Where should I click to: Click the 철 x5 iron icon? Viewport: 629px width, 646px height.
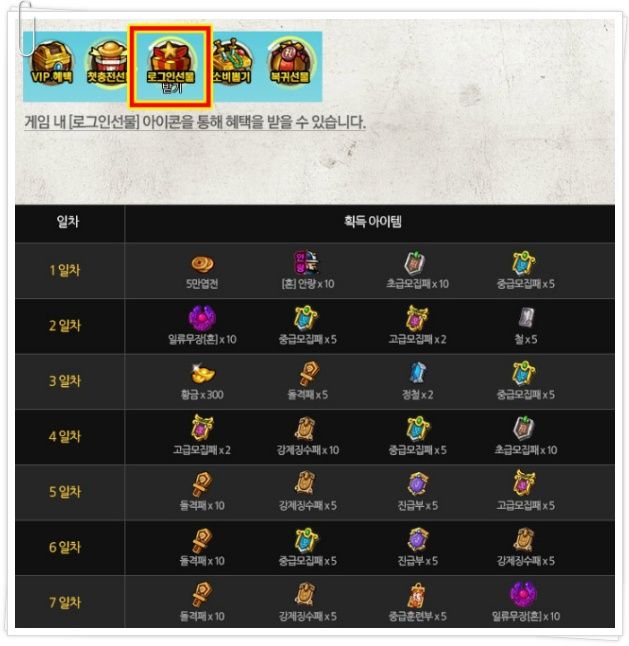pyautogui.click(x=526, y=318)
